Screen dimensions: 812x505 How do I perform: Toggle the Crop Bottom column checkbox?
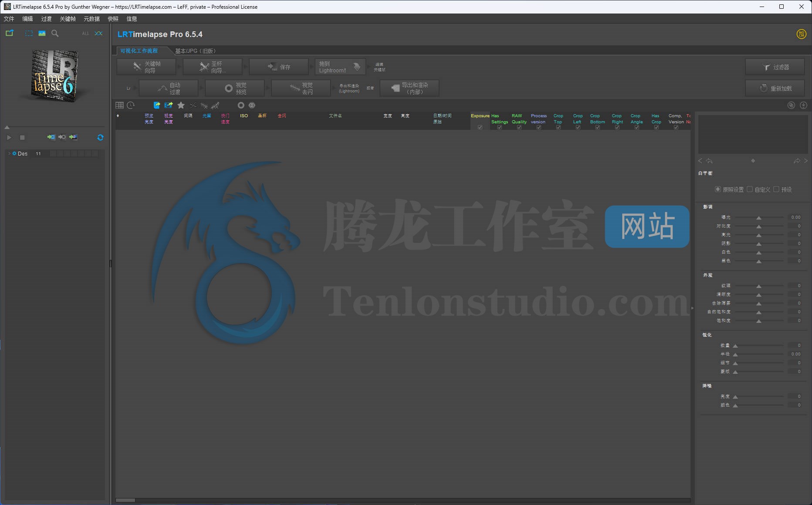click(x=598, y=127)
